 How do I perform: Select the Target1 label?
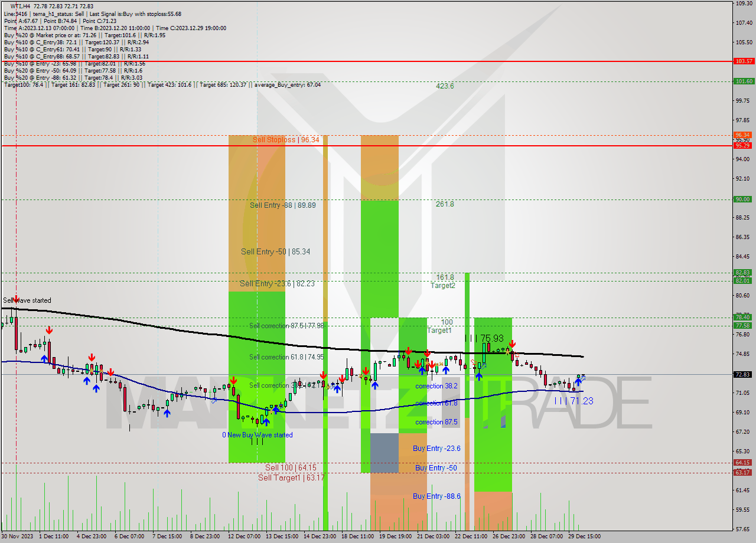[x=439, y=330]
